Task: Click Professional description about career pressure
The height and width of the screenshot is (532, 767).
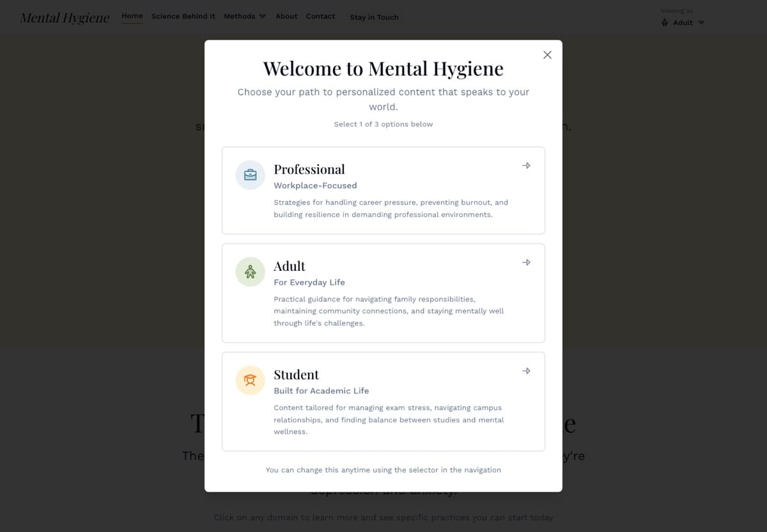Action: point(391,208)
